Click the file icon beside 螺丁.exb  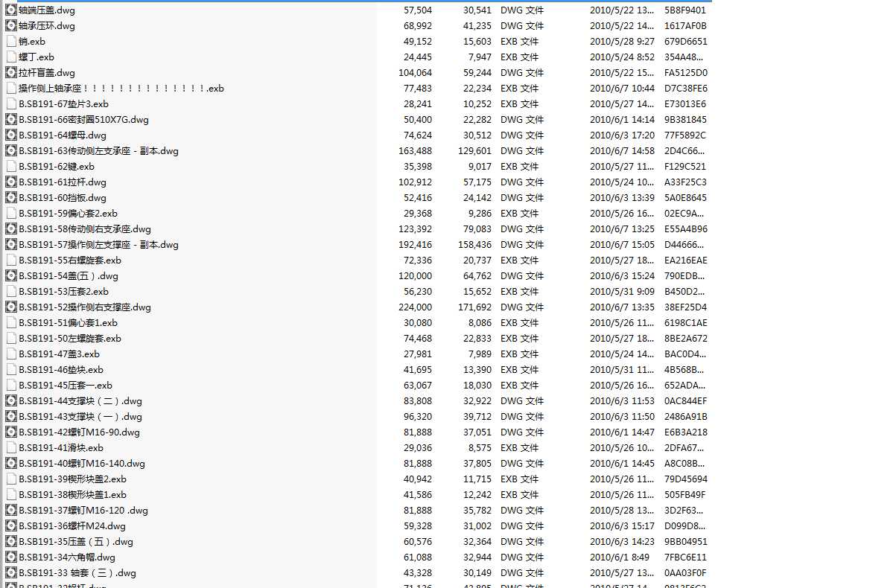10,57
